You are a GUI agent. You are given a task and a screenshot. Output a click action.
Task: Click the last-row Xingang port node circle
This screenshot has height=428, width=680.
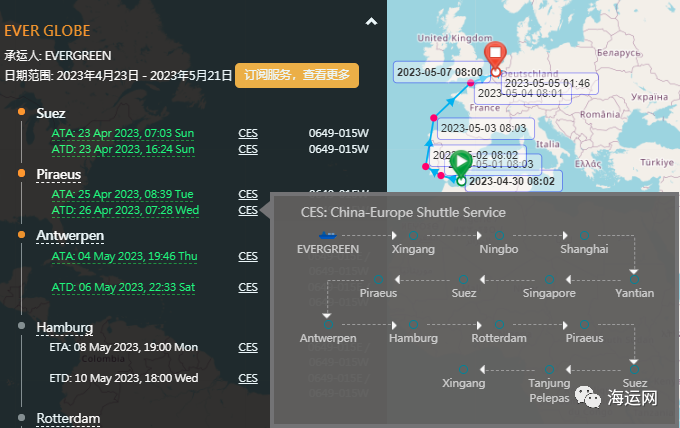pyautogui.click(x=464, y=369)
